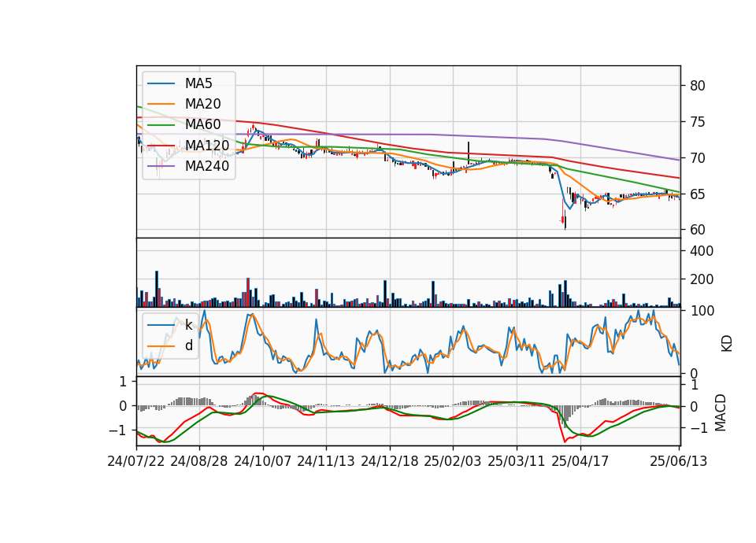This screenshot has width=756, height=543.
Task: Click the MA20 legend label
Action: [203, 104]
